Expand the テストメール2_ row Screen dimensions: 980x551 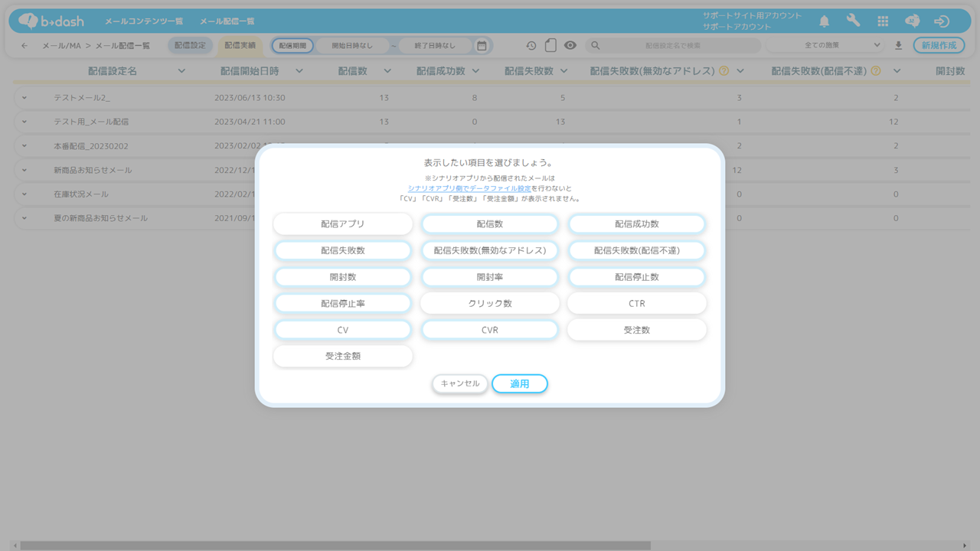[x=24, y=98]
